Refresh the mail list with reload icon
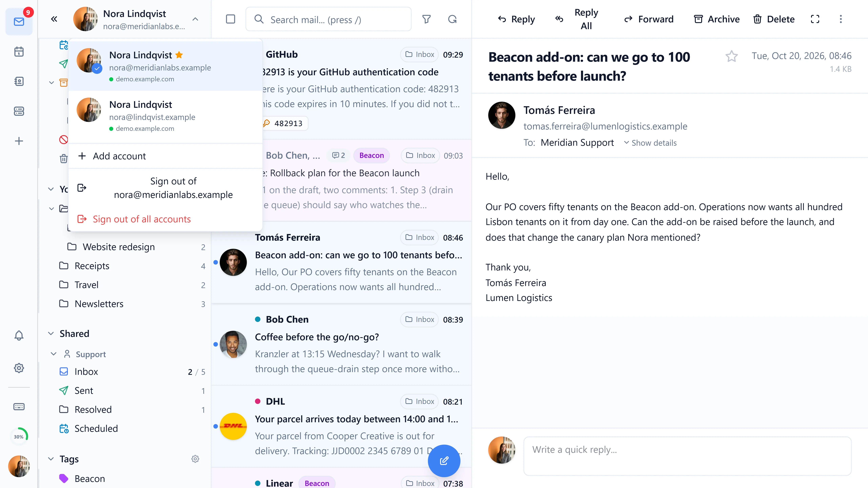The height and width of the screenshot is (488, 868). click(x=452, y=19)
